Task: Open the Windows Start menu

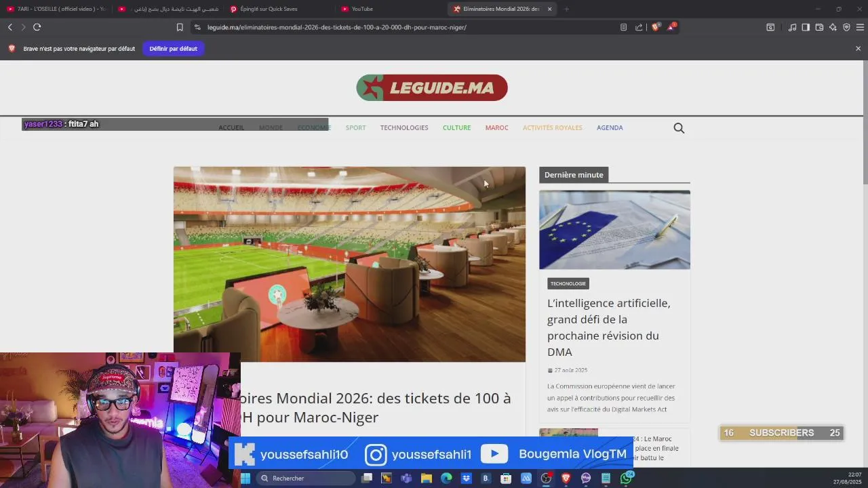Action: [245, 479]
